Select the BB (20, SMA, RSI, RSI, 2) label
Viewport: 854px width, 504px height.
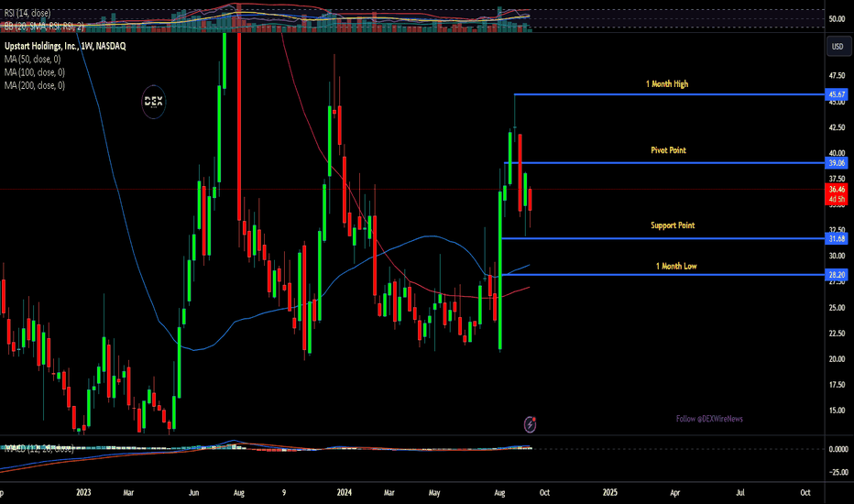[44, 27]
